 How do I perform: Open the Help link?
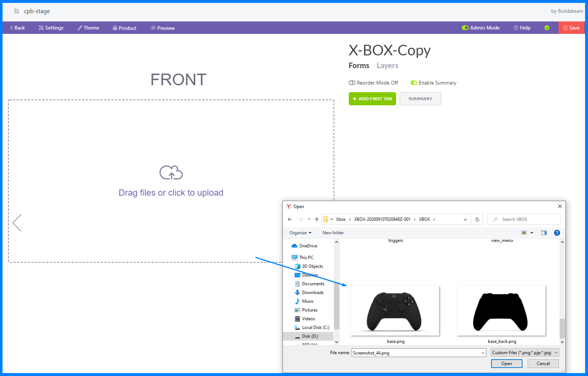522,28
